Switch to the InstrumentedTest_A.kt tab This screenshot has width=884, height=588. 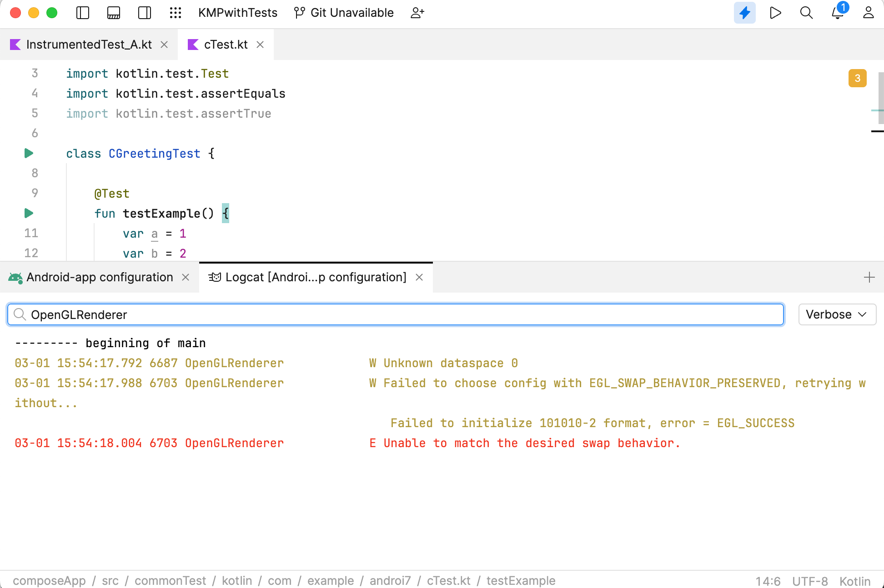pos(89,45)
